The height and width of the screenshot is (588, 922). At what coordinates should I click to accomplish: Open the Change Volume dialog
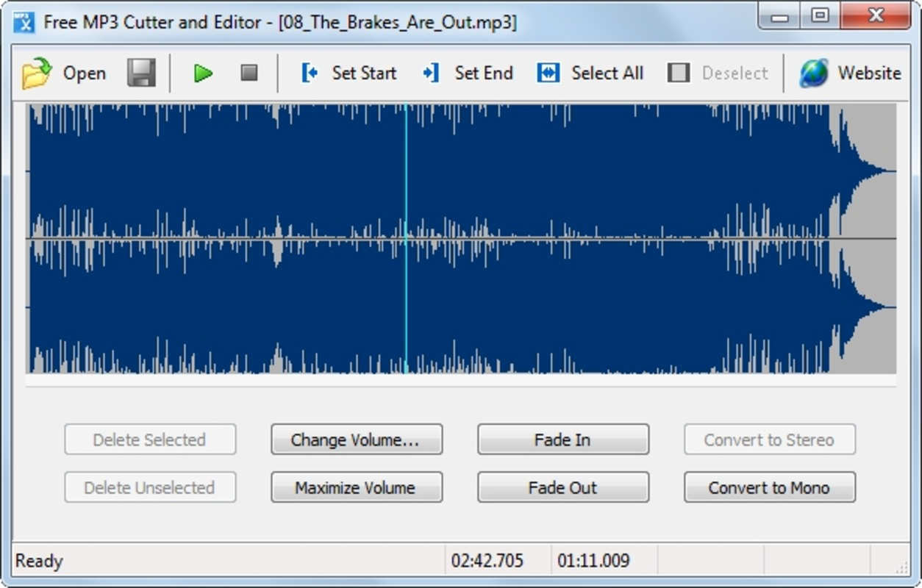pyautogui.click(x=357, y=440)
